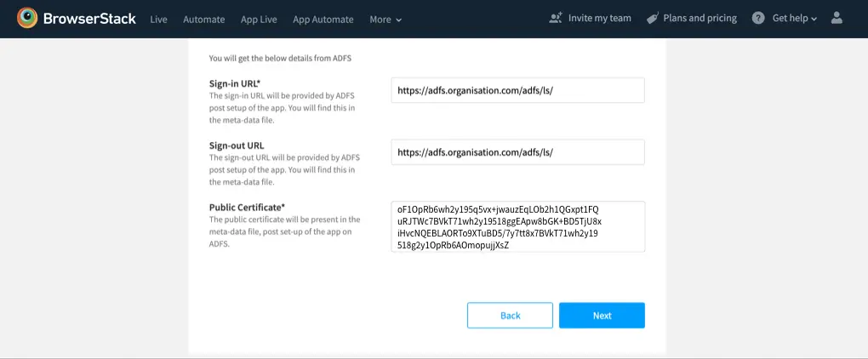Open the user profile account icon

pos(837,18)
